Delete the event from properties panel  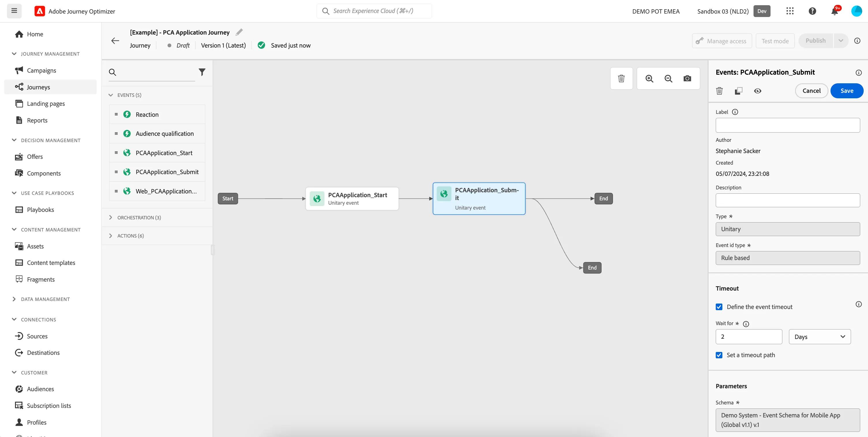[x=719, y=91]
